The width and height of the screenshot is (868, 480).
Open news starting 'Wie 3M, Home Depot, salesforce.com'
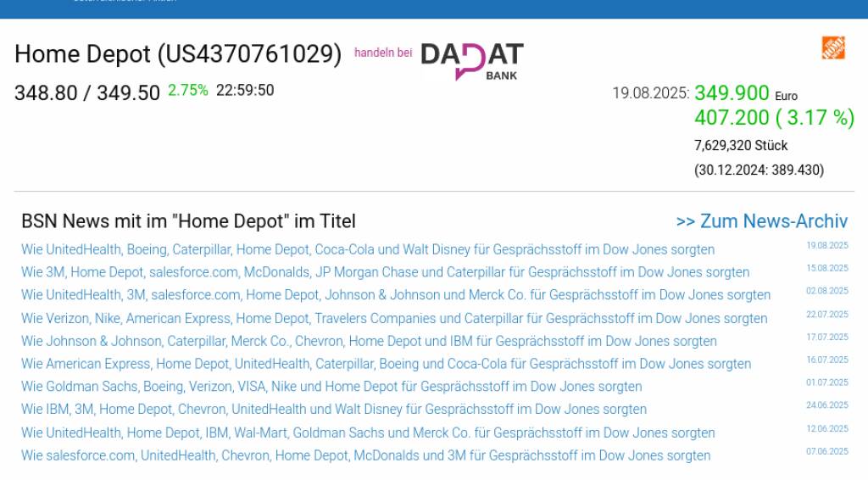[386, 272]
